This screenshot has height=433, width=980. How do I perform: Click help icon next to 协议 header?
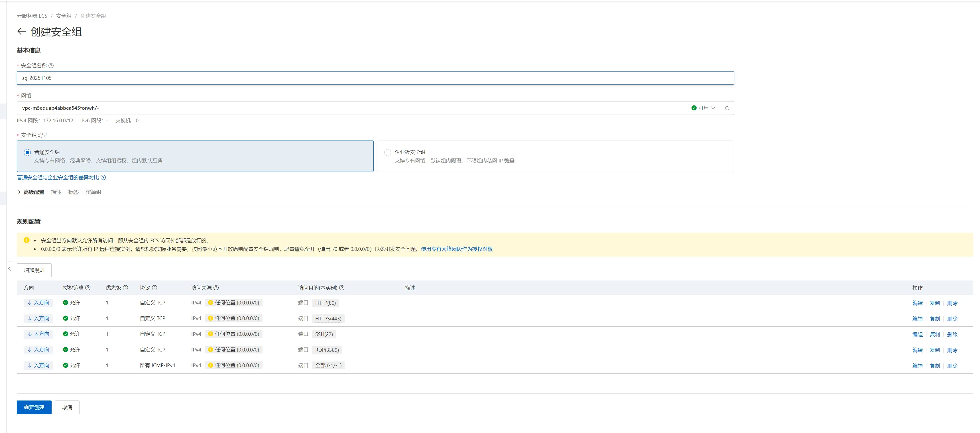click(154, 288)
